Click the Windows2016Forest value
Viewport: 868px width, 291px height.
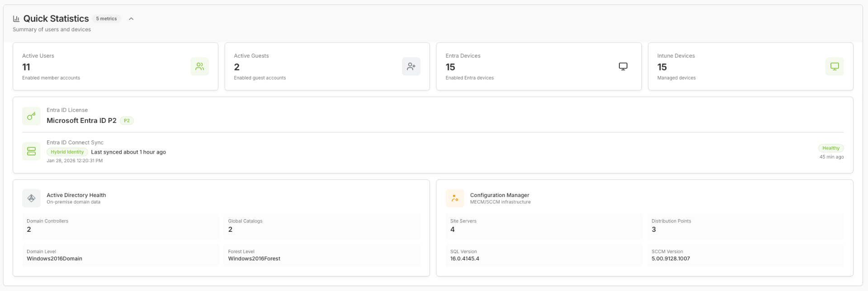point(254,259)
